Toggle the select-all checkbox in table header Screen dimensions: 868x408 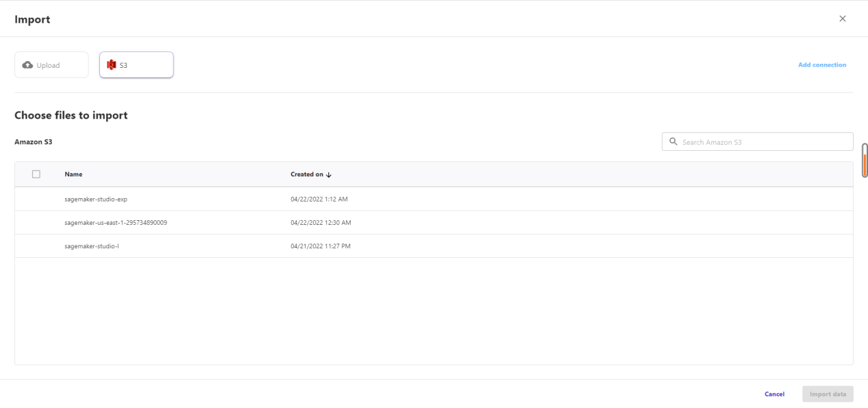pyautogui.click(x=36, y=174)
